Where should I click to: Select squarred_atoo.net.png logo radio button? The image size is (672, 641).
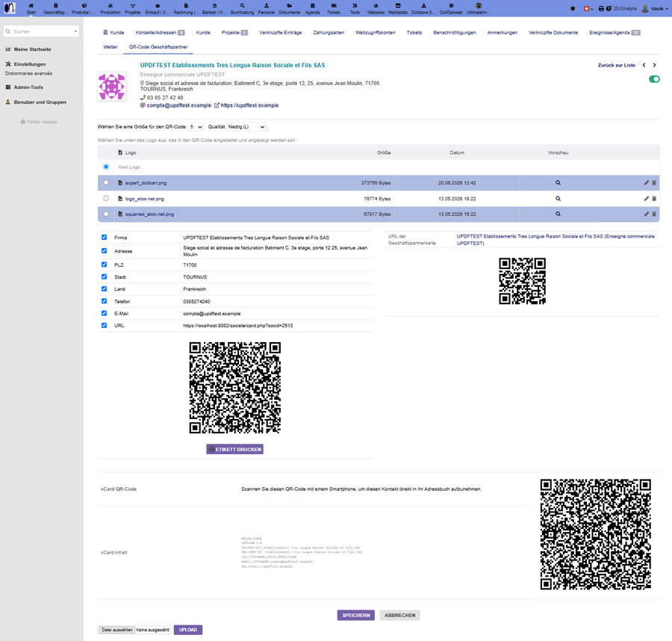tap(106, 214)
